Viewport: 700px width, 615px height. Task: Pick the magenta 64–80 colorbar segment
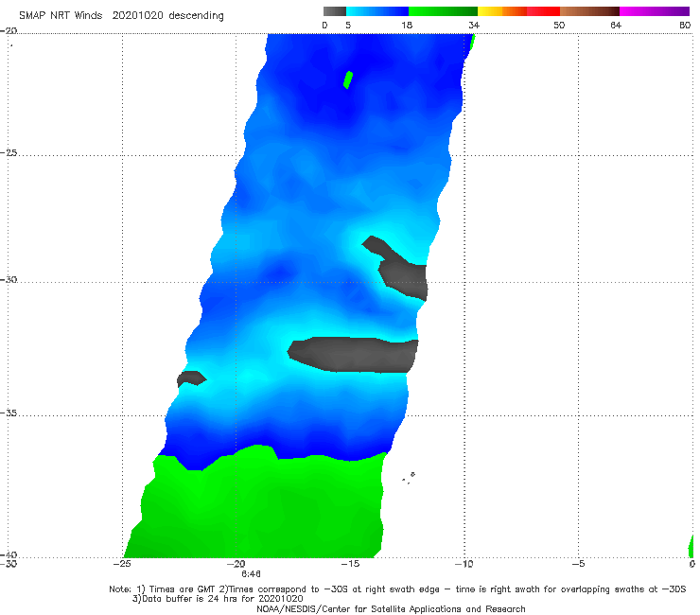point(655,11)
